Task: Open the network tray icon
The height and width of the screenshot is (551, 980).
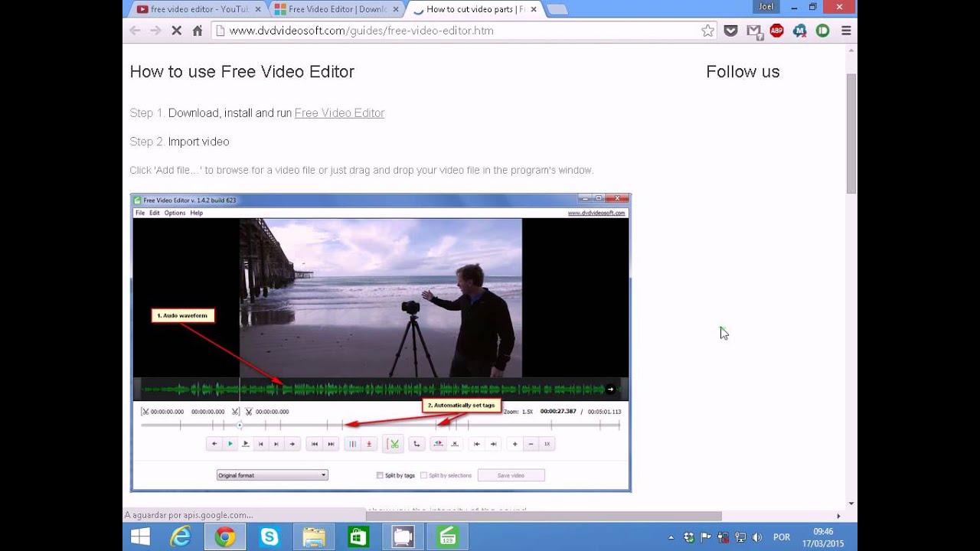Action: (x=740, y=537)
